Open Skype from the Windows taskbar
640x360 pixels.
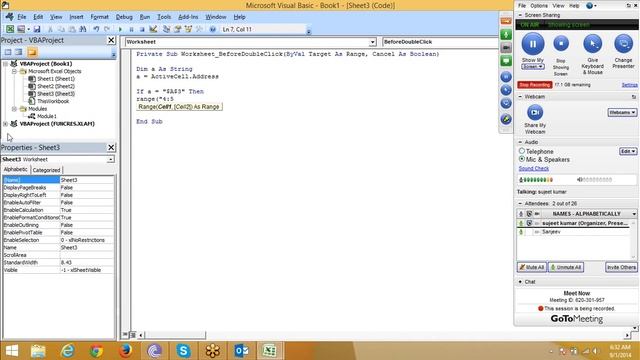pyautogui.click(x=184, y=351)
